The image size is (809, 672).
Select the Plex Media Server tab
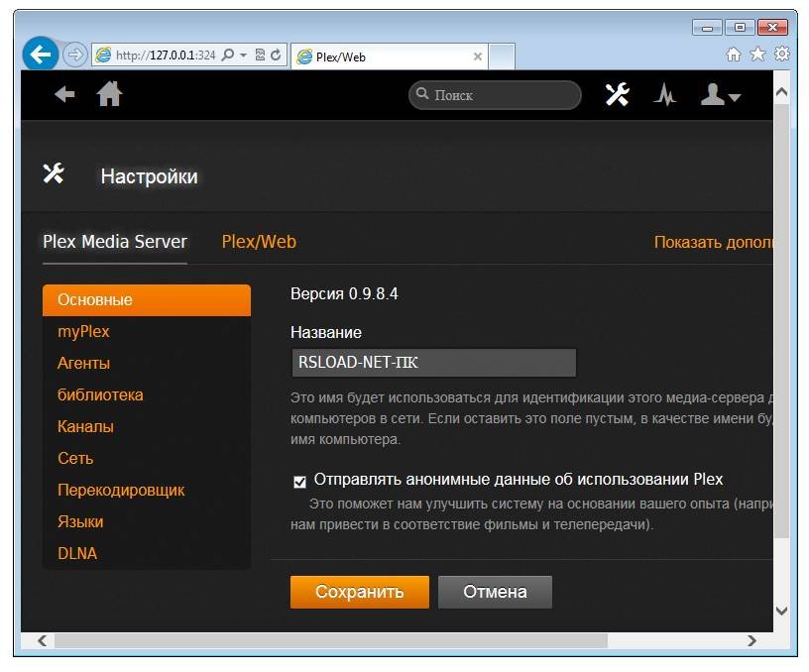[x=115, y=242]
